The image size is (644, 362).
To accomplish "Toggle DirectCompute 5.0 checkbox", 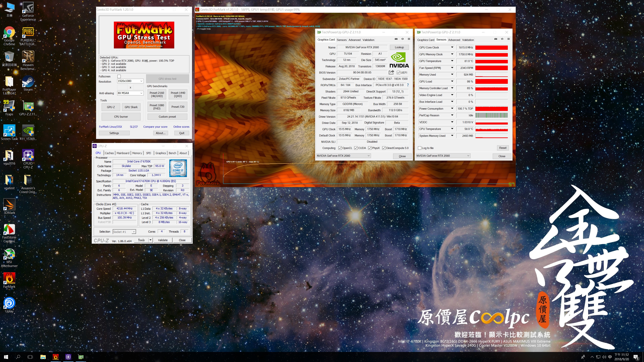I will click(384, 148).
